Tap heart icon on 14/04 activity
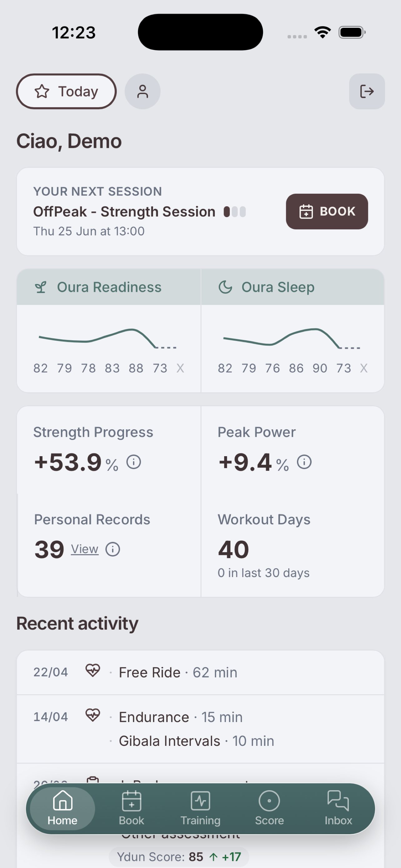401x868 pixels. tap(92, 715)
